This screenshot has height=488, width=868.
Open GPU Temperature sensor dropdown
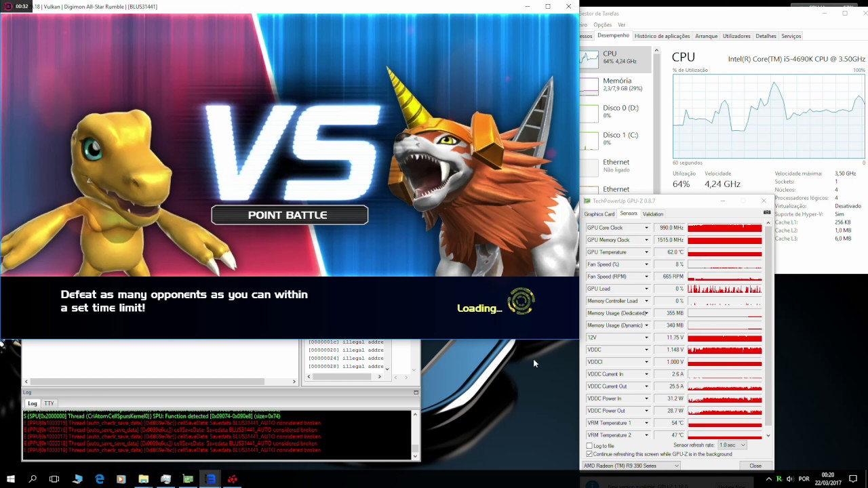646,252
